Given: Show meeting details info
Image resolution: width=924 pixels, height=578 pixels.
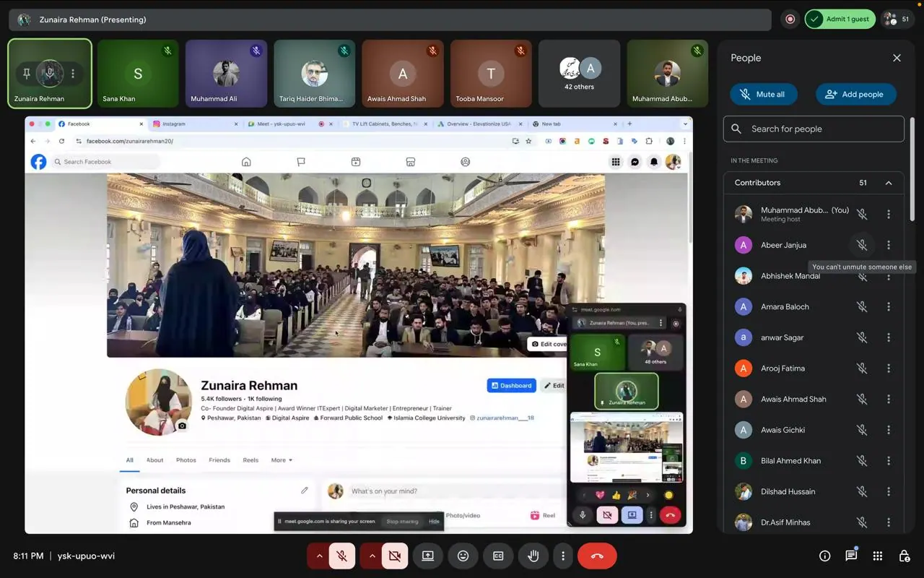Looking at the screenshot, I should (x=824, y=556).
